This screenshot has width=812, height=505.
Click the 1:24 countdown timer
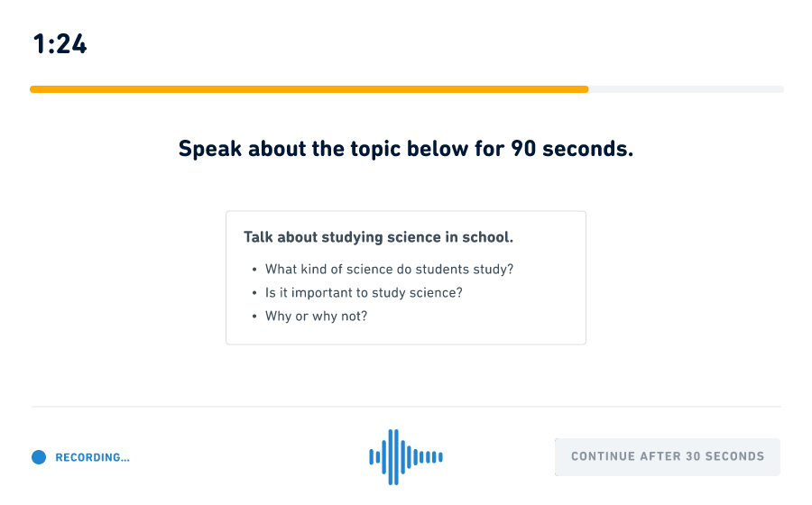60,44
